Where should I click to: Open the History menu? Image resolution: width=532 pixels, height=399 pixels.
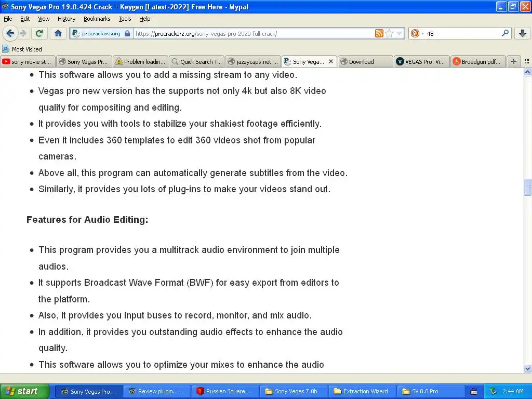(66, 19)
